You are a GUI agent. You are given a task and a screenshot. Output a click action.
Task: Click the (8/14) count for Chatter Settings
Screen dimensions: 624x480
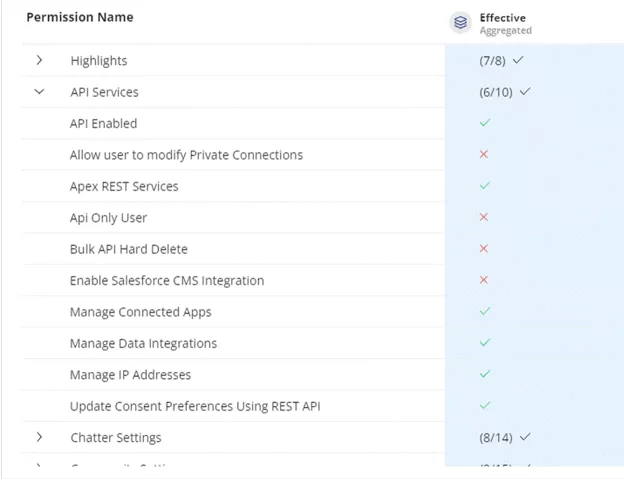[496, 438]
